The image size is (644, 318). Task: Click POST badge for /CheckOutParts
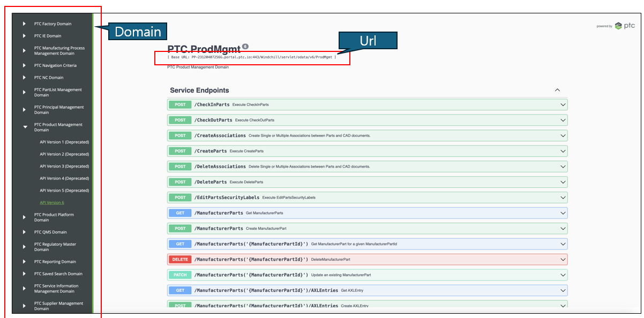[x=180, y=120]
